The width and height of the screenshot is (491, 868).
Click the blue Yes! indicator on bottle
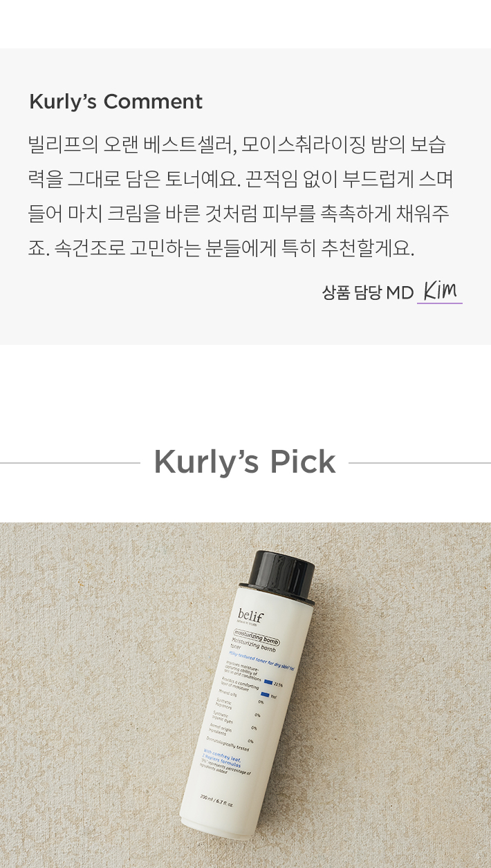tap(265, 694)
